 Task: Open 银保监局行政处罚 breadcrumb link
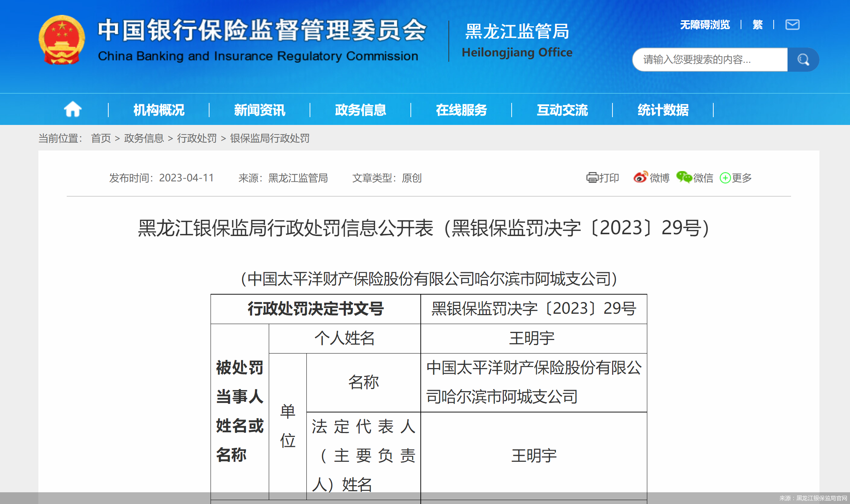269,138
